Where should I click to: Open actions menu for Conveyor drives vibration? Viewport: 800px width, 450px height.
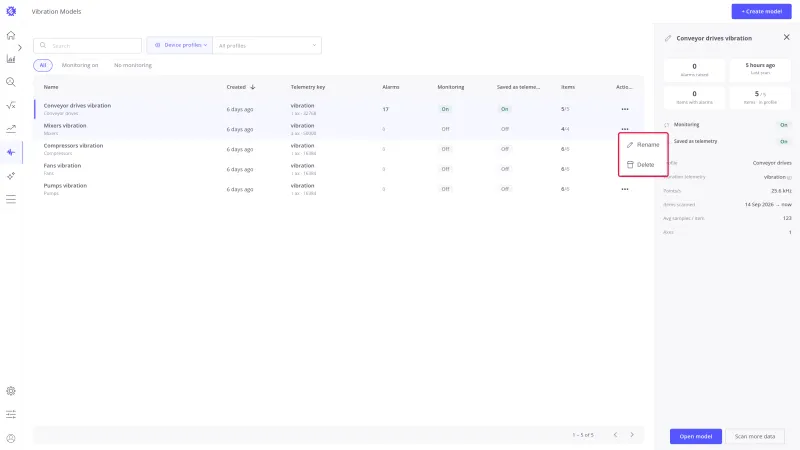click(x=624, y=109)
